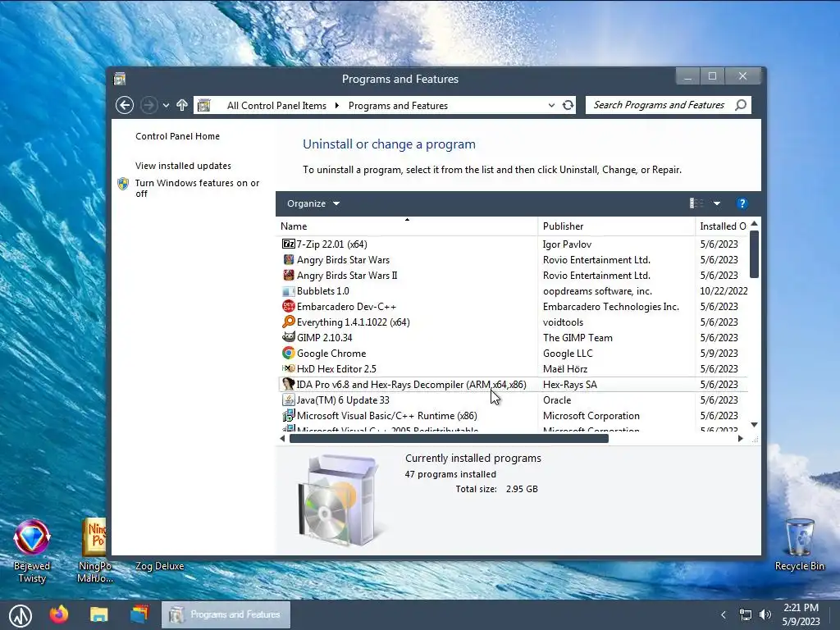Select publisher Maël Hörz
Screen dimensions: 840x630
pyautogui.click(x=564, y=369)
